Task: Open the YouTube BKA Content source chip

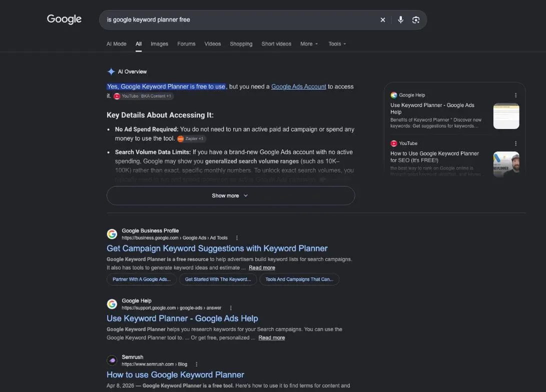Action: point(143,96)
